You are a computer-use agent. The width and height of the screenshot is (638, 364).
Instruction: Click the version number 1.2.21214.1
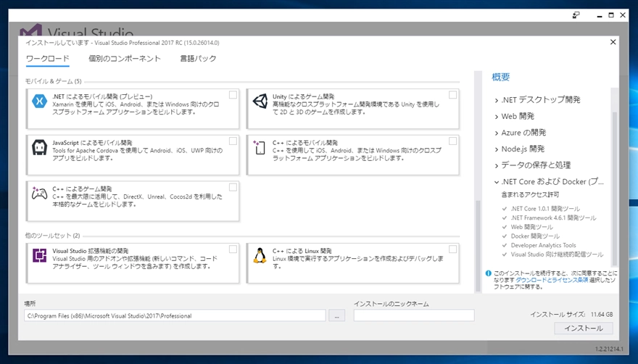click(x=609, y=349)
